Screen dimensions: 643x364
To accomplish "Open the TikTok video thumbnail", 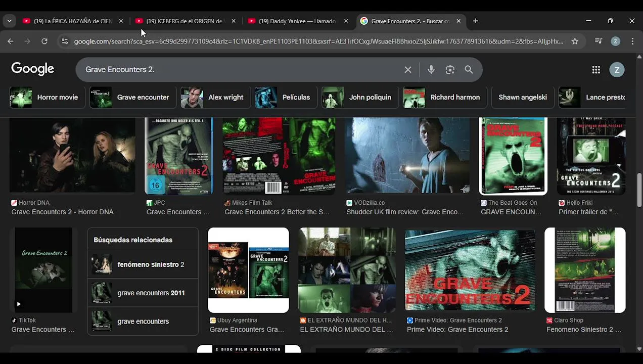I will click(43, 270).
